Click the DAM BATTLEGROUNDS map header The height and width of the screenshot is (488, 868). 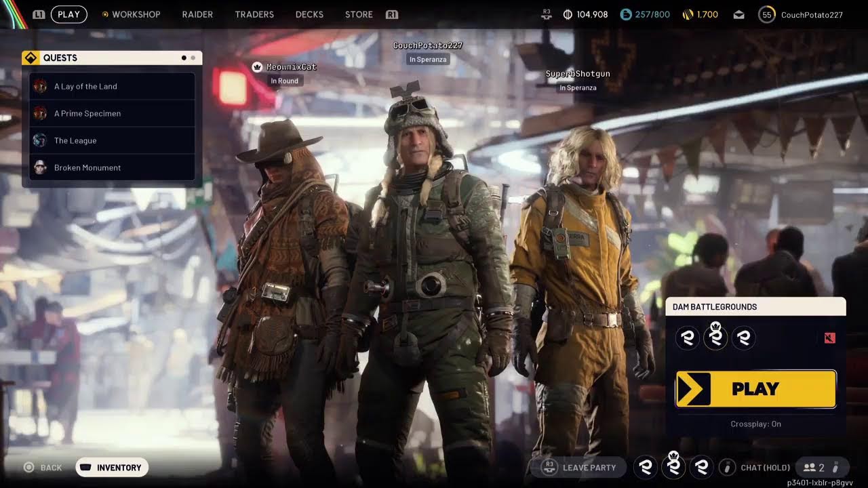point(755,306)
